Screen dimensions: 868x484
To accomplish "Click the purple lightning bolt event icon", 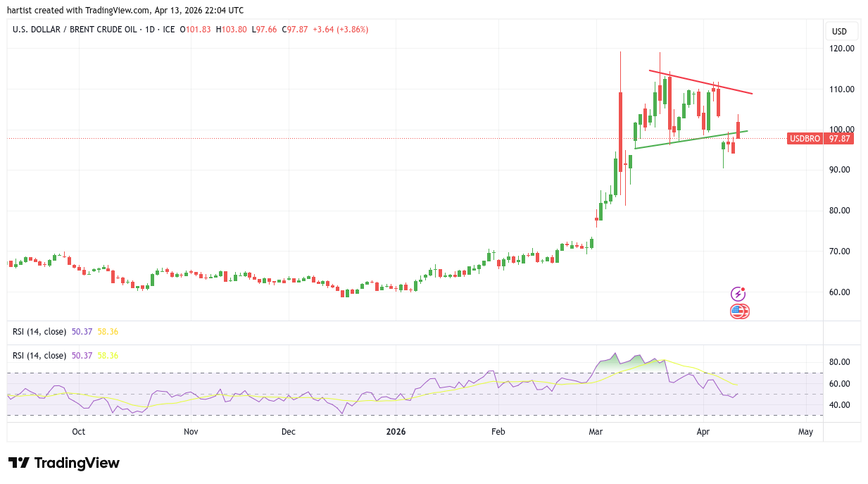I will [738, 294].
